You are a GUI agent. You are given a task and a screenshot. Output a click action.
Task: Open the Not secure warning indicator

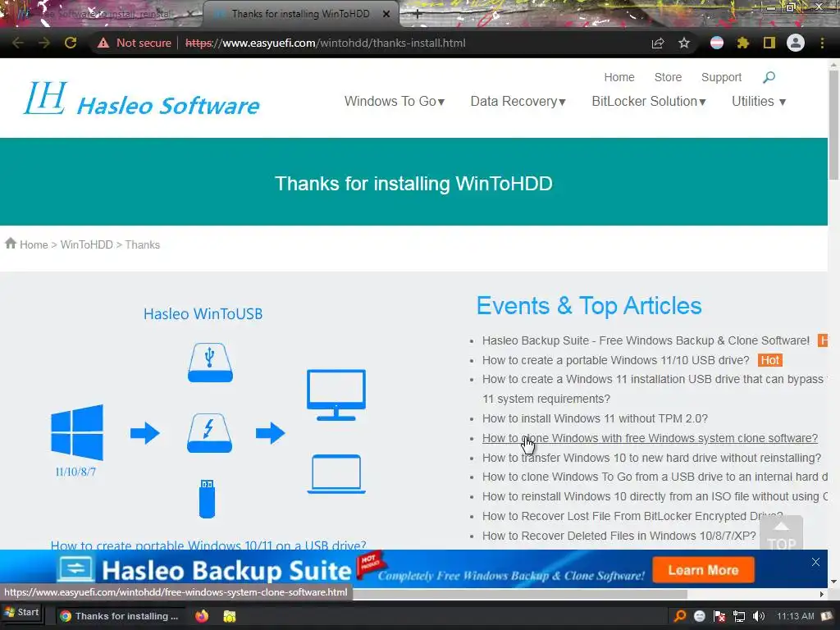click(135, 43)
